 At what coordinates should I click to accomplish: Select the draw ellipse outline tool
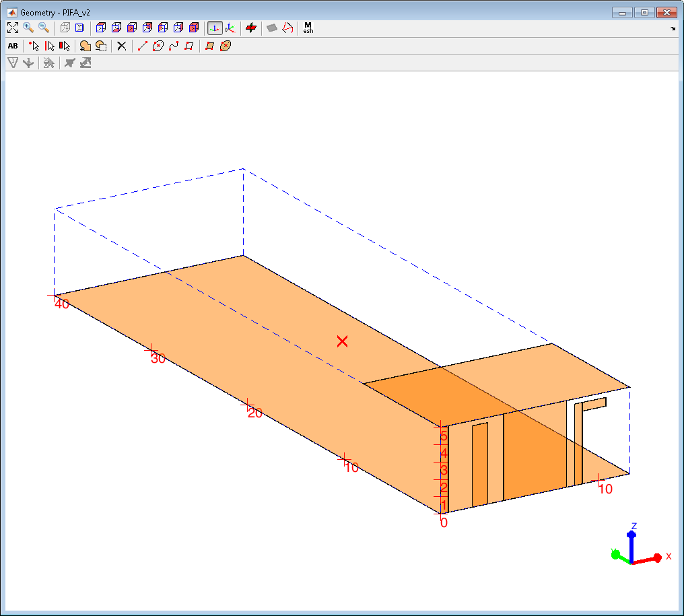click(158, 46)
